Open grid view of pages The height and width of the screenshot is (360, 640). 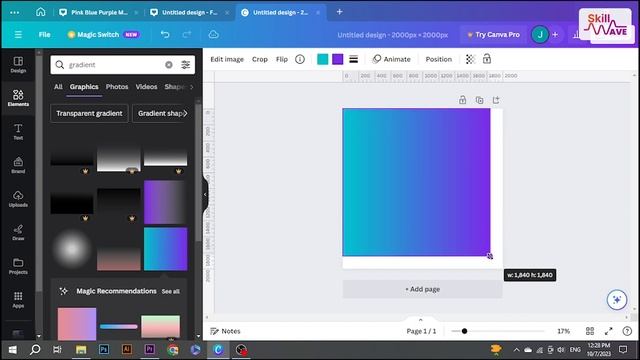pos(590,331)
